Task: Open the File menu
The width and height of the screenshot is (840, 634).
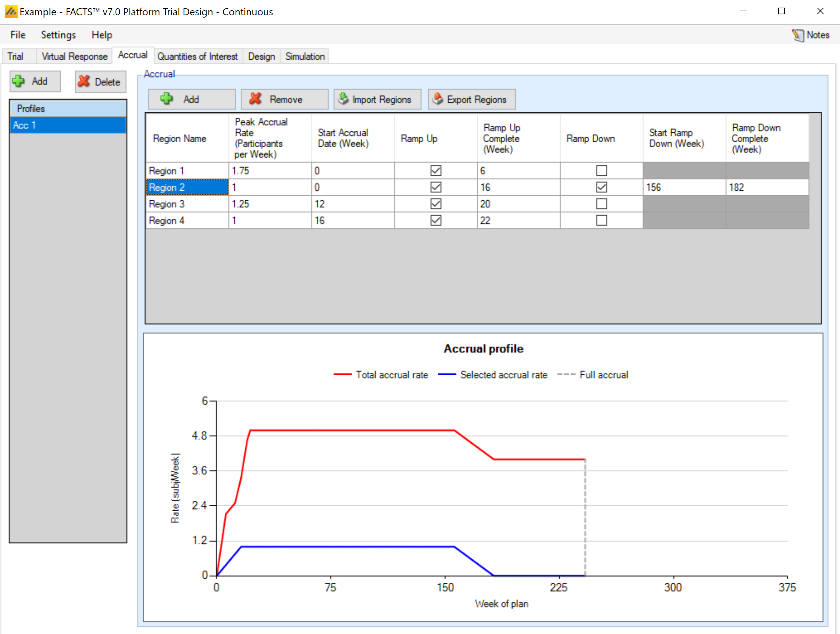Action: (18, 35)
